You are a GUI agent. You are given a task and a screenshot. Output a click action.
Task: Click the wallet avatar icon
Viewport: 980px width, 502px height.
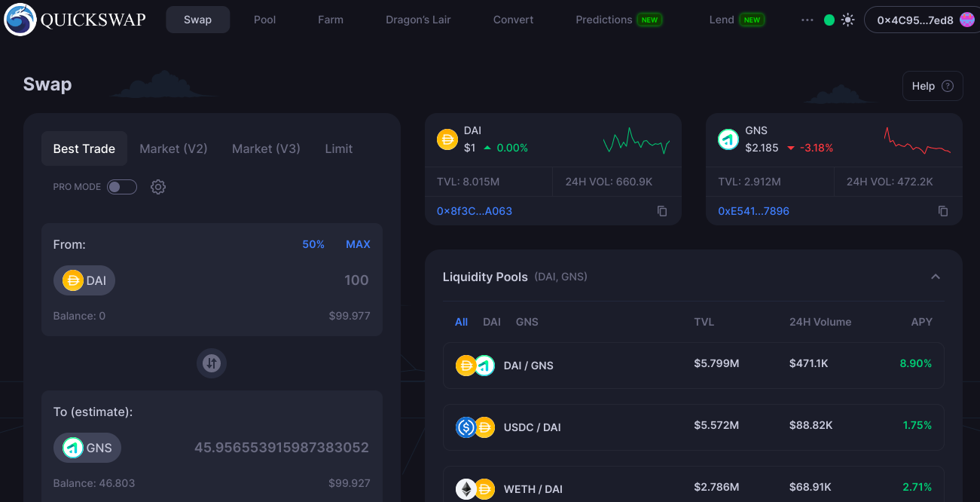click(967, 20)
